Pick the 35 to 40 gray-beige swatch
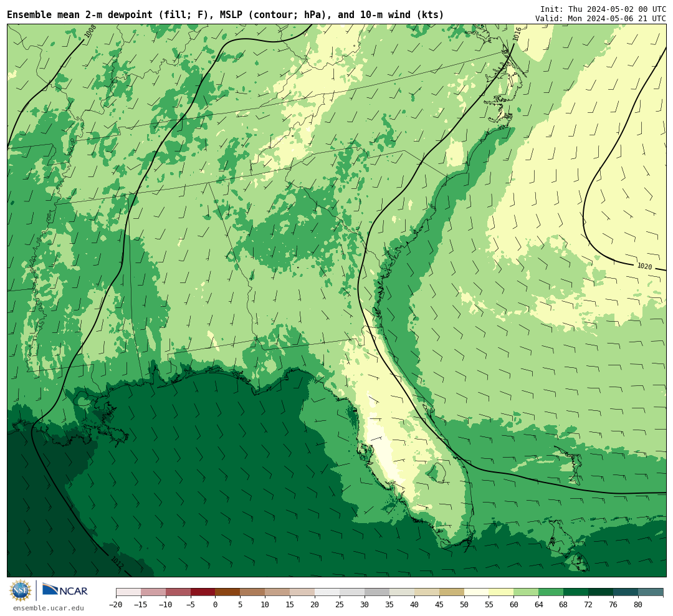The width and height of the screenshot is (673, 616). tap(402, 592)
